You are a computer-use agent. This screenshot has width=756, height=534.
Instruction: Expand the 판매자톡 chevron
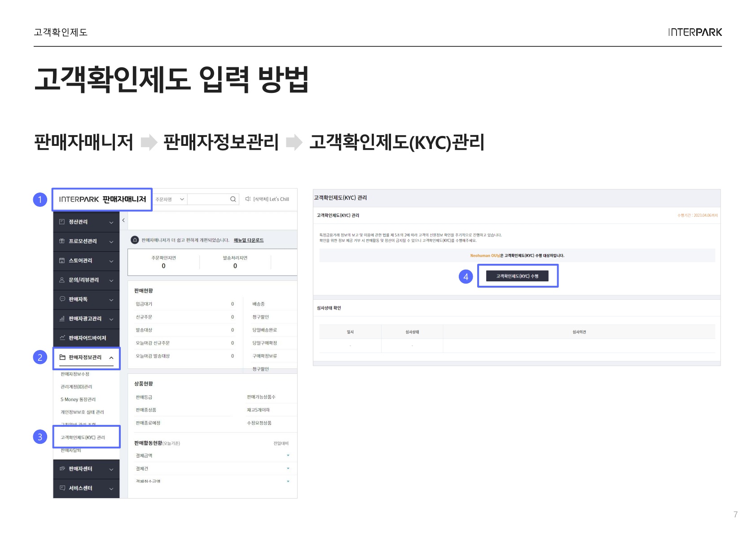(x=111, y=300)
